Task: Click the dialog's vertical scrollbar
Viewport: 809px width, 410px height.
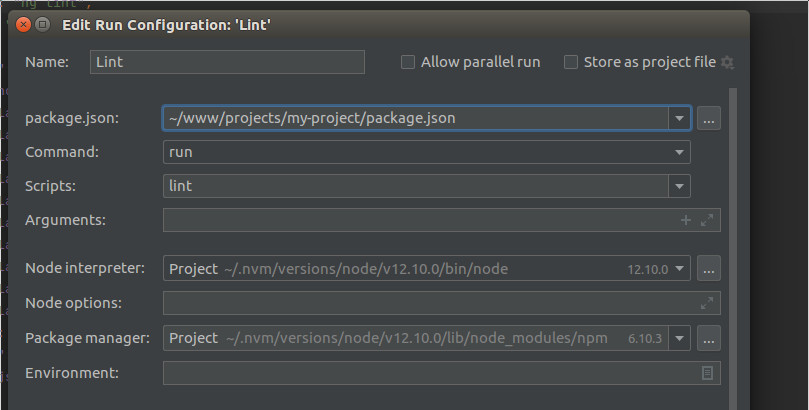Action: (733, 248)
